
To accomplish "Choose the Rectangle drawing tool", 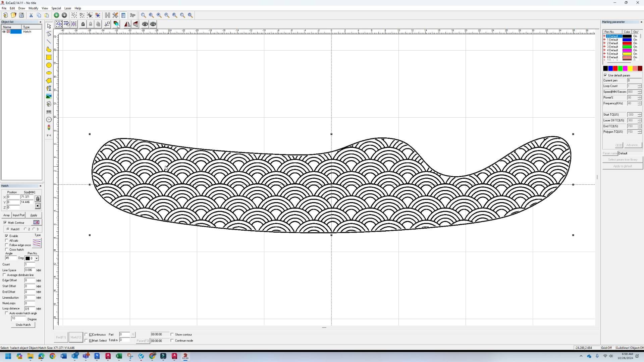I will tap(49, 57).
